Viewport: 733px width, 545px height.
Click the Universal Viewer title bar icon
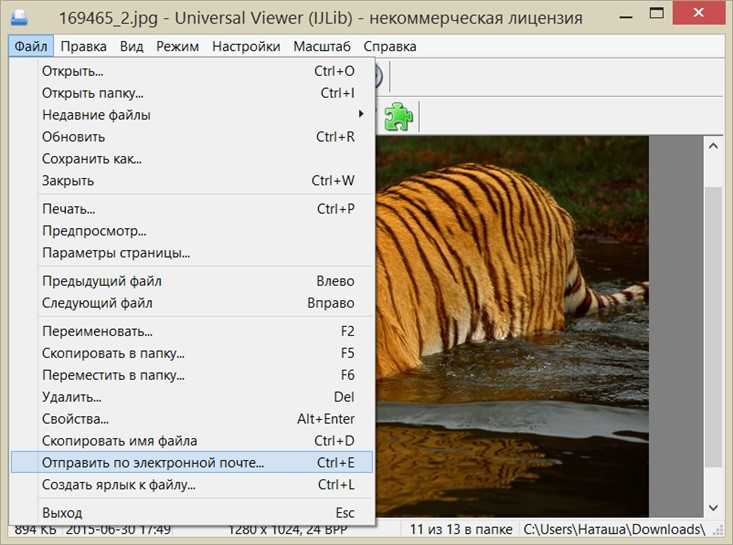pos(19,18)
